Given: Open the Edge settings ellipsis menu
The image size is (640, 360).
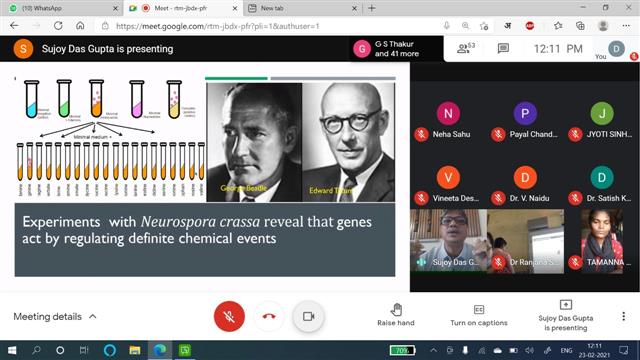Looking at the screenshot, I should click(626, 26).
